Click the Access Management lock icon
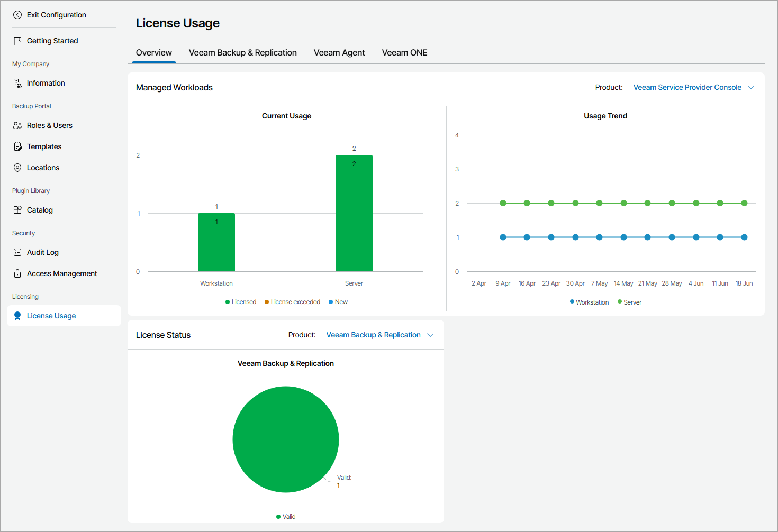This screenshot has width=778, height=532. click(17, 273)
